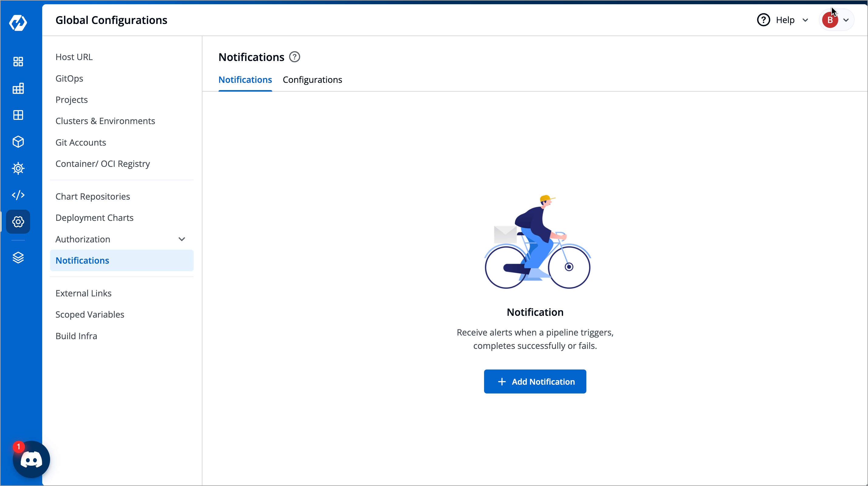Select Clusters & Environments from the menu

click(x=105, y=121)
